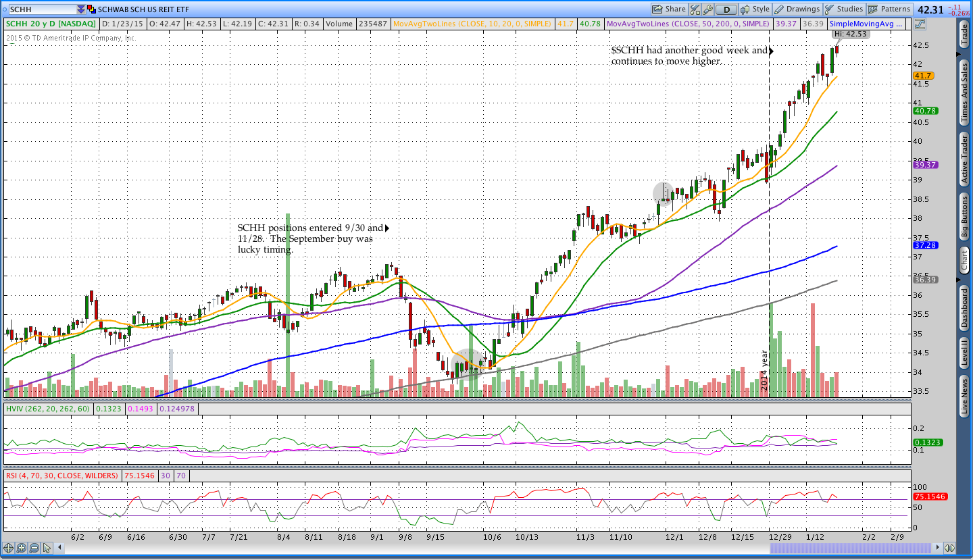
Task: Open the Big Buttons sidebar tab
Action: coord(964,216)
